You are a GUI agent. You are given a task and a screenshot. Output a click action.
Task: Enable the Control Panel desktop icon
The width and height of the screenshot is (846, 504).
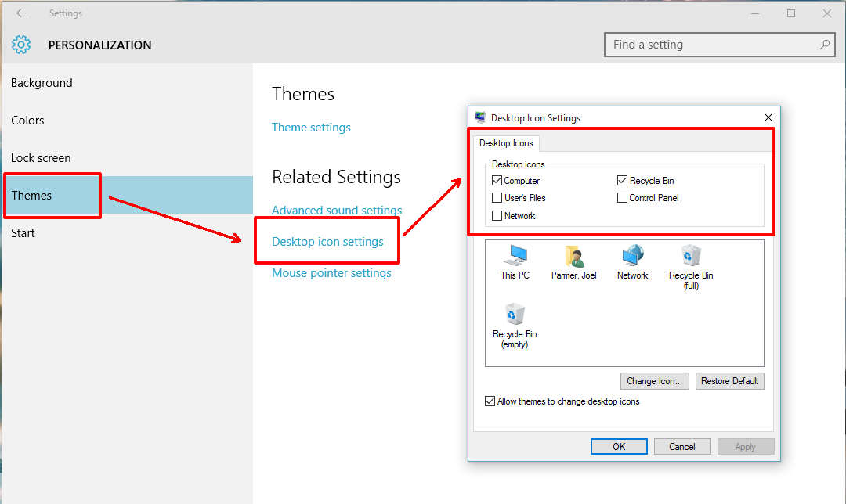(622, 197)
